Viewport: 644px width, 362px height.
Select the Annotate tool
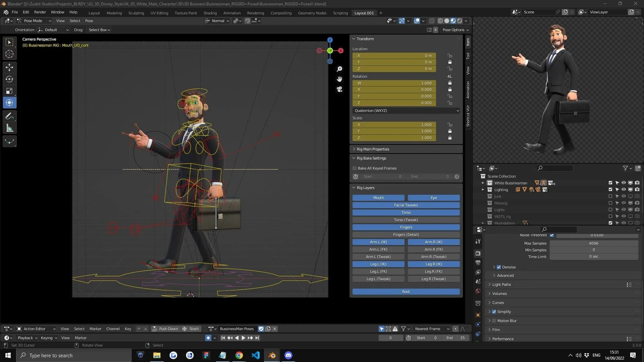click(x=9, y=116)
